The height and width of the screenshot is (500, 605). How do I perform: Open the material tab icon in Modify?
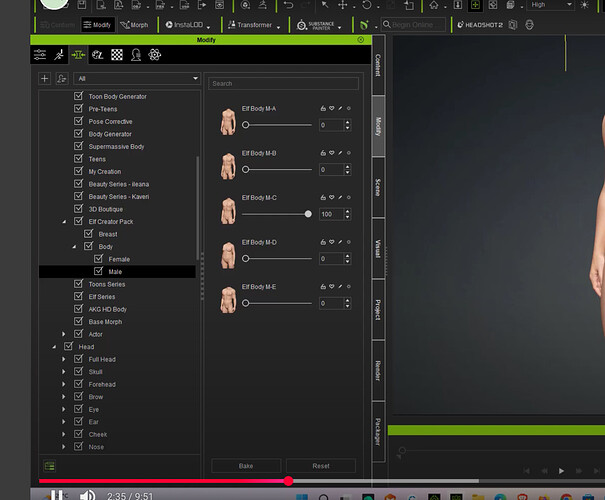click(98, 55)
